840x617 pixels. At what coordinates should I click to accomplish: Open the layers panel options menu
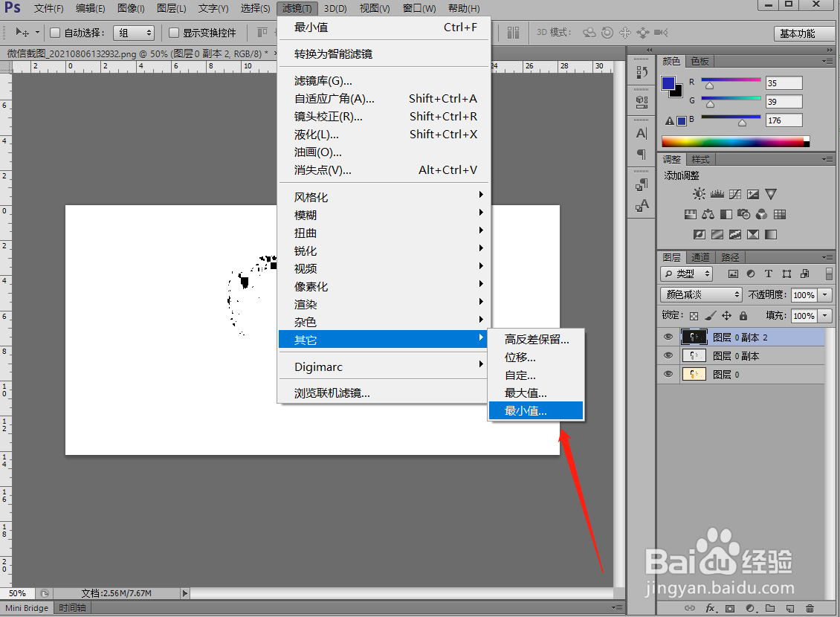(827, 257)
